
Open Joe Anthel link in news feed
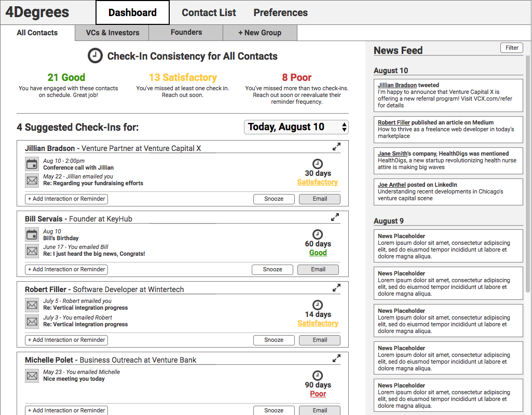pos(391,185)
